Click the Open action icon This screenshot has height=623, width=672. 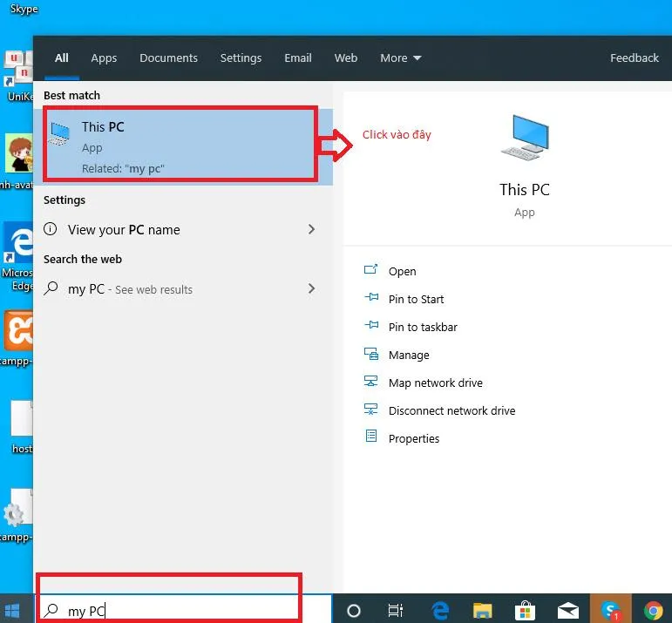[x=370, y=271]
